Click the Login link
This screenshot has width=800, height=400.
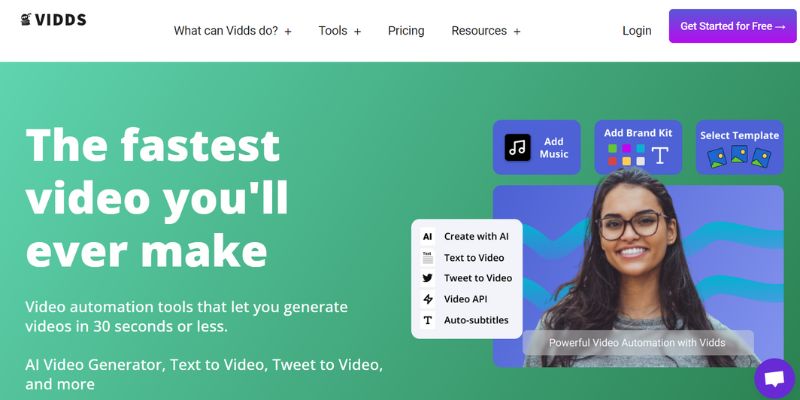click(x=637, y=31)
